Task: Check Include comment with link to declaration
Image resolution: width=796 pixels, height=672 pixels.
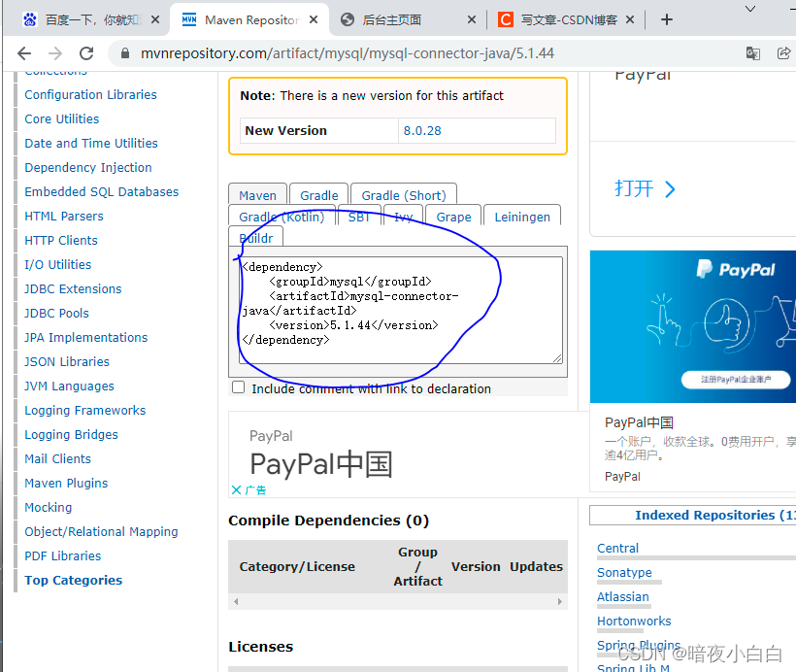Action: (x=238, y=387)
